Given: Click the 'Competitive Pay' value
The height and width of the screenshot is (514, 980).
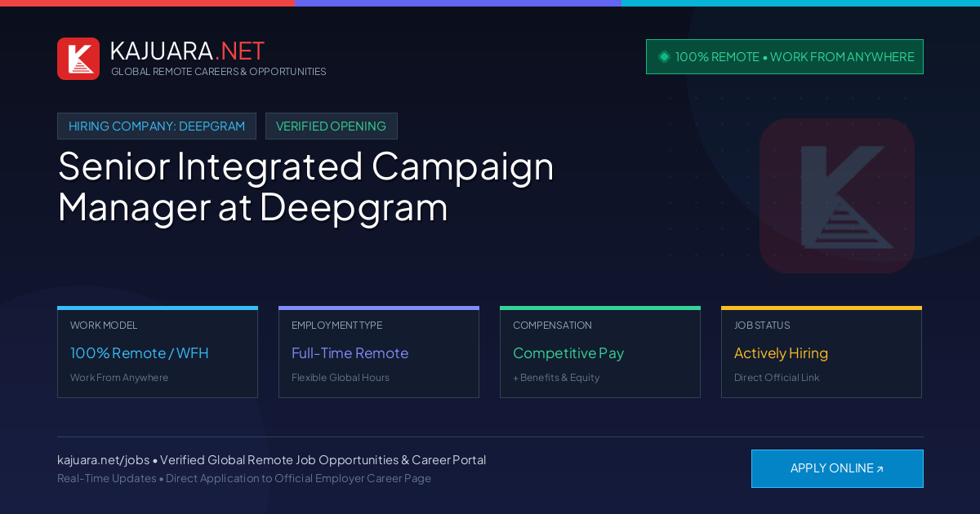Looking at the screenshot, I should pyautogui.click(x=568, y=353).
